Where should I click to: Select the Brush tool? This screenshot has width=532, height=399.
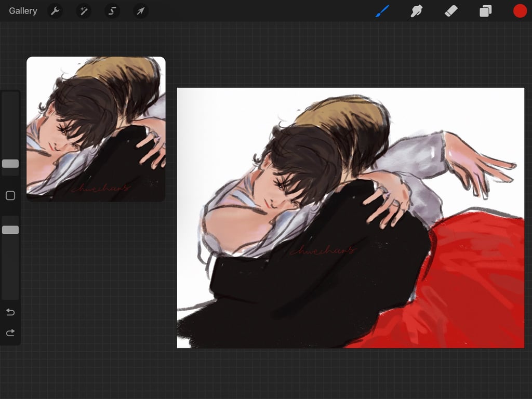click(x=382, y=11)
